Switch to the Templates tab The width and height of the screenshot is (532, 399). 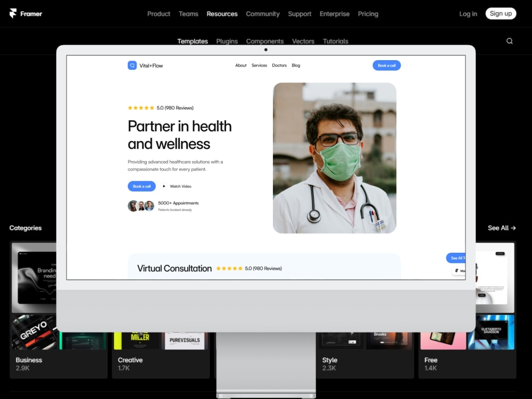tap(193, 41)
